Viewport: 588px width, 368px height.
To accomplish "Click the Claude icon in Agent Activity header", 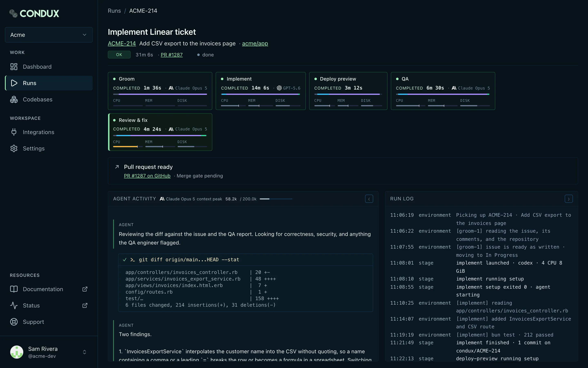I will click(162, 199).
